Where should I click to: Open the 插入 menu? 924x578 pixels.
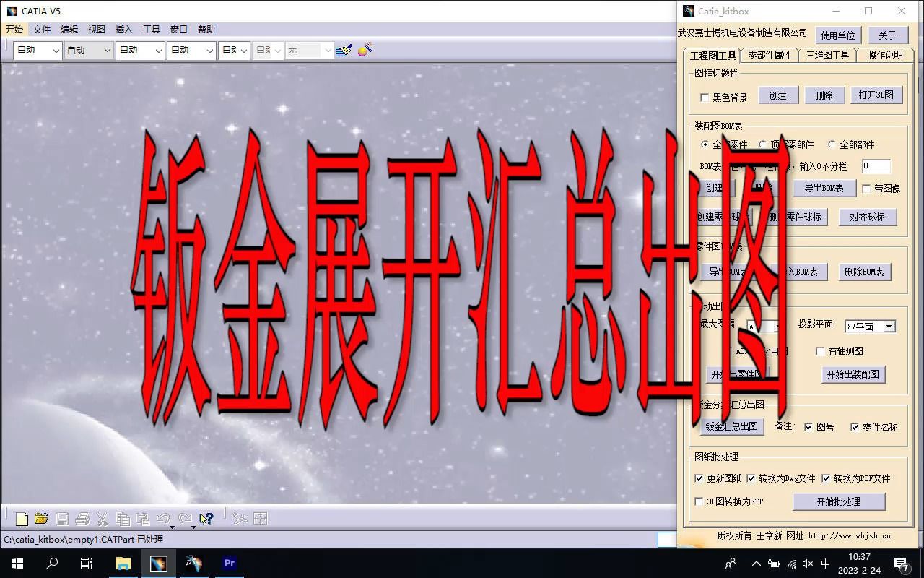click(124, 29)
